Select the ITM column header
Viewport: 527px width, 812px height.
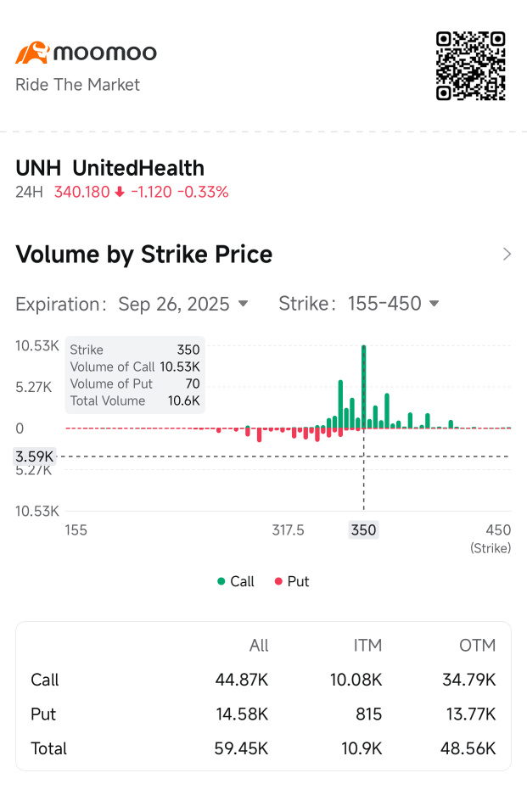(x=367, y=646)
